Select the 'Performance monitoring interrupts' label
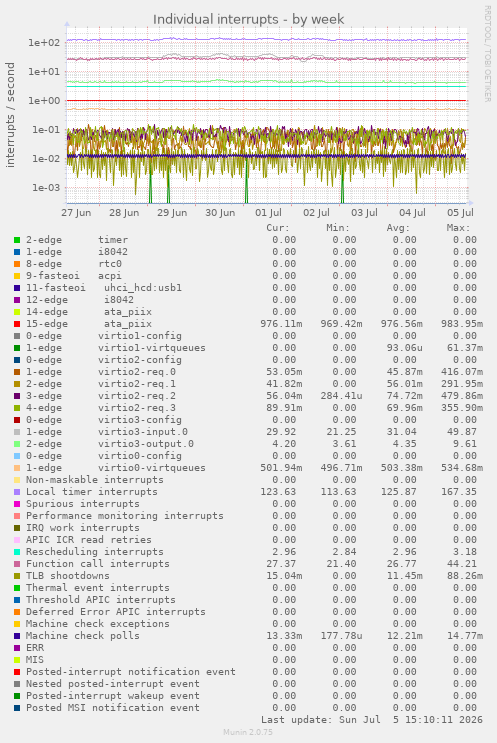The image size is (497, 743). [x=125, y=516]
